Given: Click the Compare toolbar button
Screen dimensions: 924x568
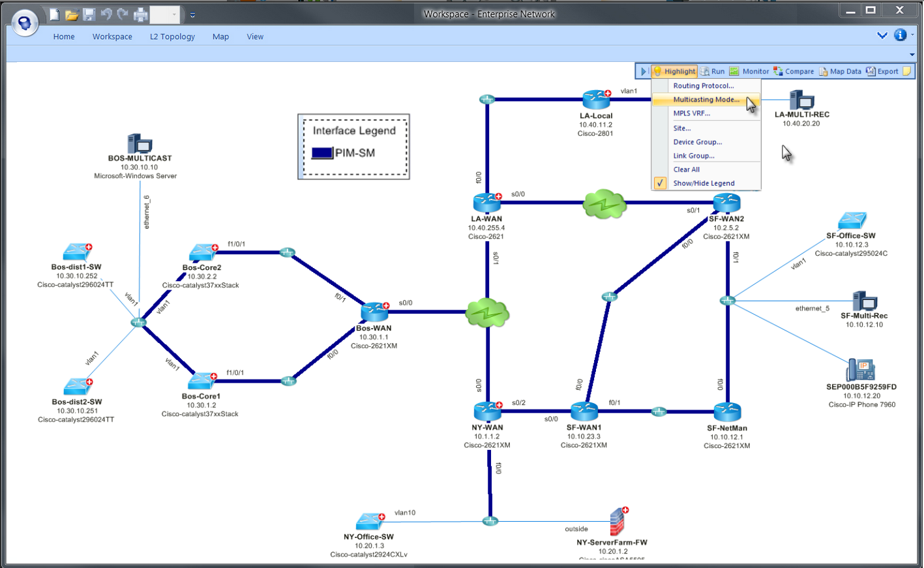Looking at the screenshot, I should (794, 71).
